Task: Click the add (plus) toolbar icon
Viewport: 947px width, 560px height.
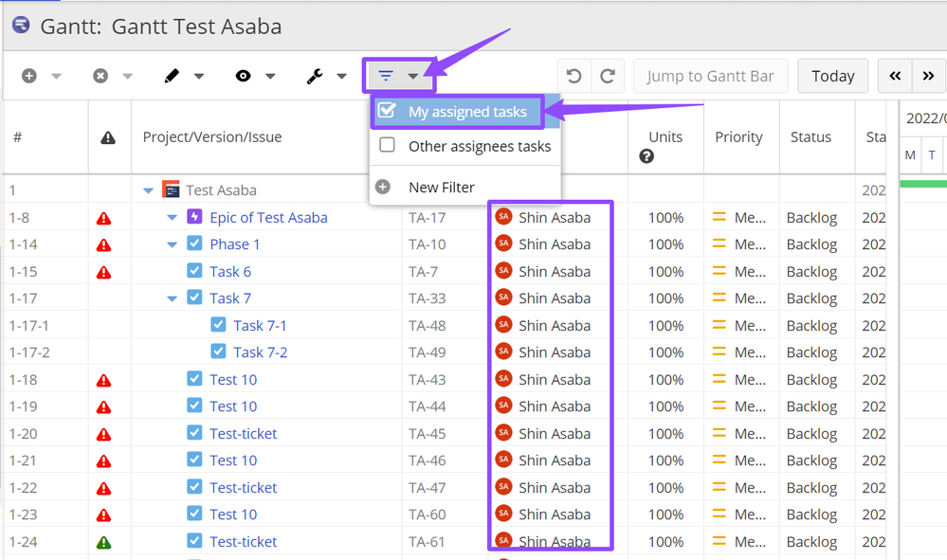Action: click(29, 76)
